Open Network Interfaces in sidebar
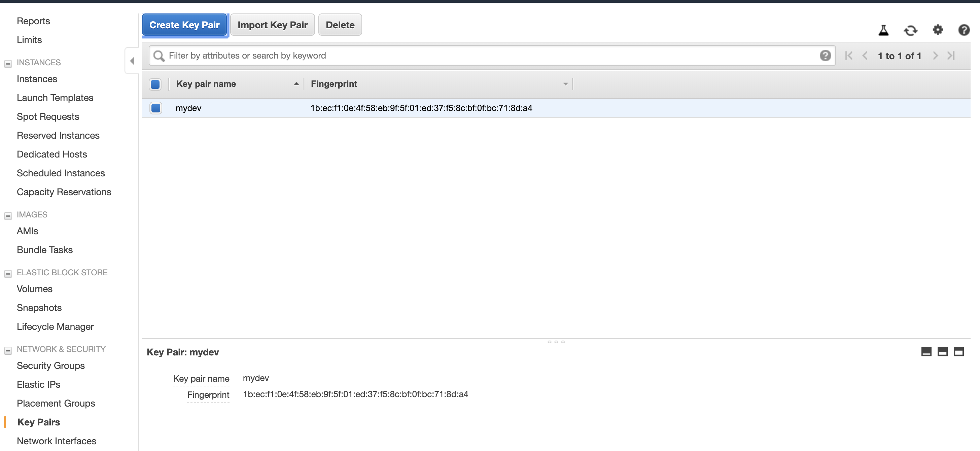The image size is (980, 451). tap(56, 441)
